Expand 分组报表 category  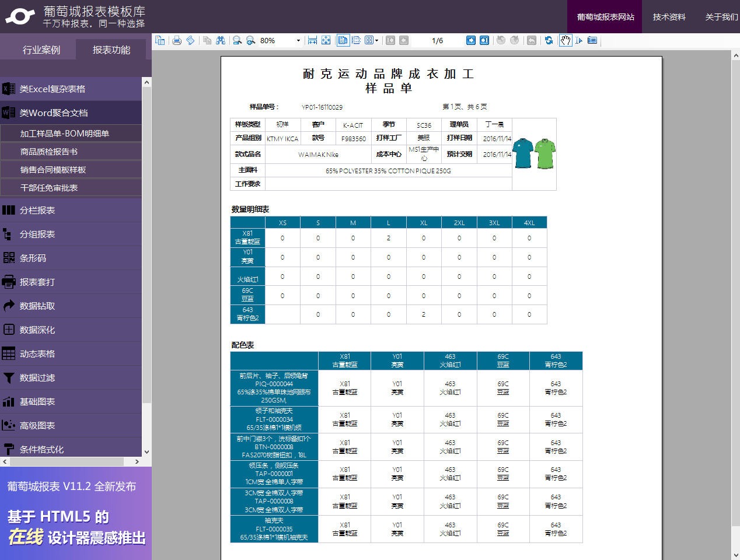point(71,234)
